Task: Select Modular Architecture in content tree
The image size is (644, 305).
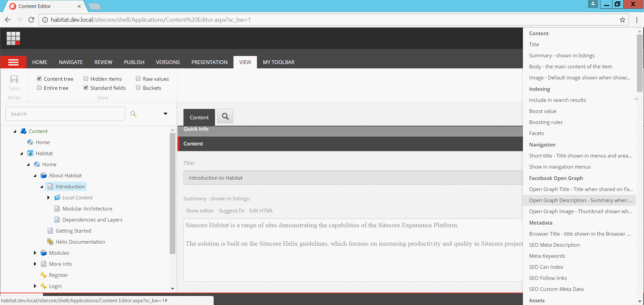Action: [x=87, y=208]
